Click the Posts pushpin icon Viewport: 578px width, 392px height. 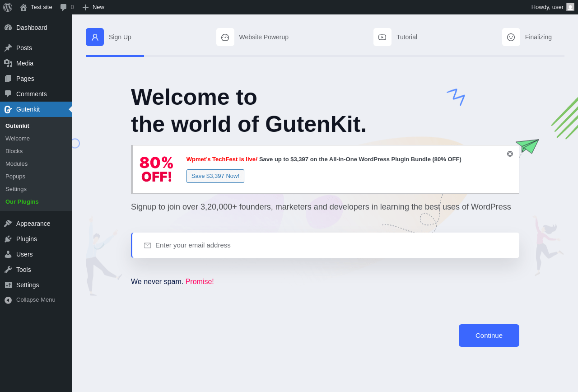tap(8, 48)
